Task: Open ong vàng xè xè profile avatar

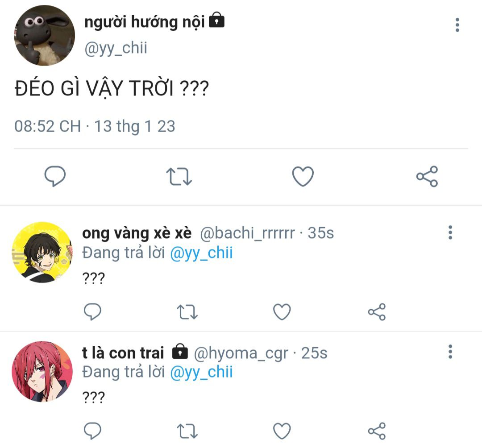Action: 42,252
